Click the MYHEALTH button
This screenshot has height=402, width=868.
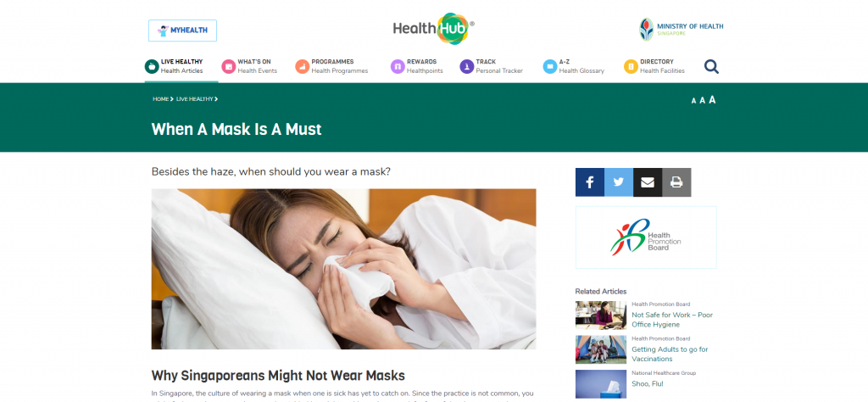183,31
